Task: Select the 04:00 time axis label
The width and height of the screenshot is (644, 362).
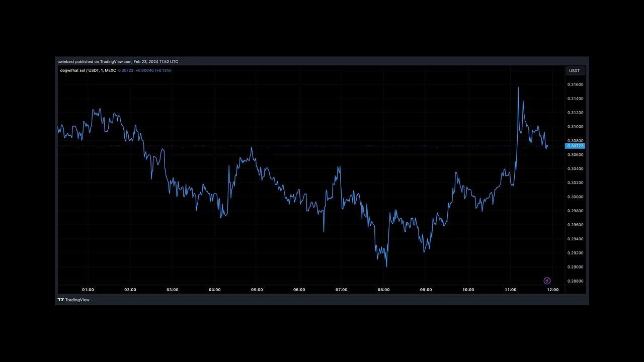Action: [215, 290]
